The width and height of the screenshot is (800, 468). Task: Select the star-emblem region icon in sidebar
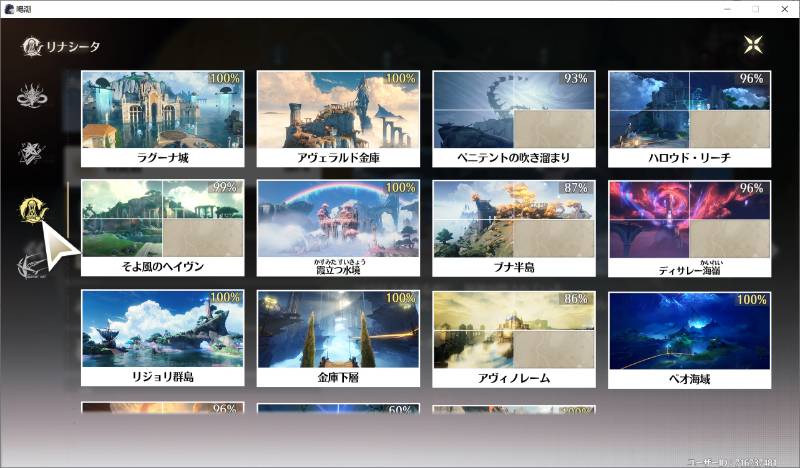pyautogui.click(x=31, y=153)
